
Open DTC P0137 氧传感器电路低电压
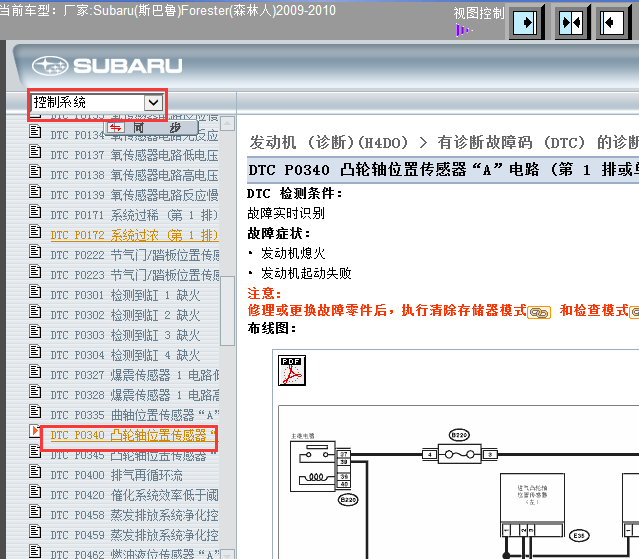coord(134,155)
